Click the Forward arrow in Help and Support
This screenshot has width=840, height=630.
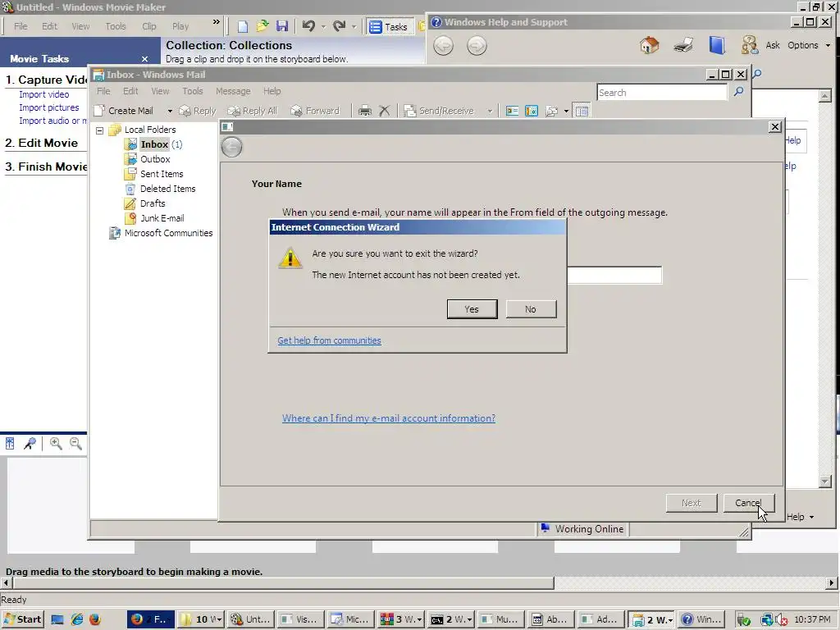(x=477, y=46)
